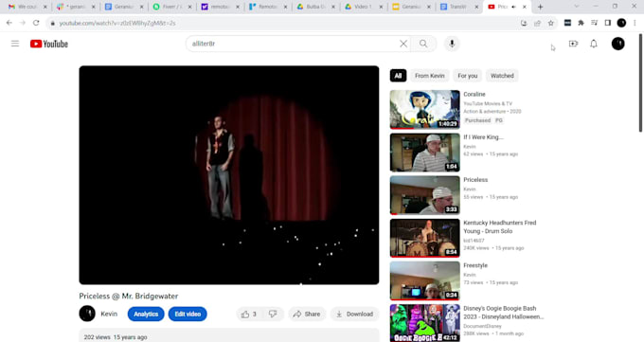
Task: Open Kevin channel name link
Action: click(109, 314)
